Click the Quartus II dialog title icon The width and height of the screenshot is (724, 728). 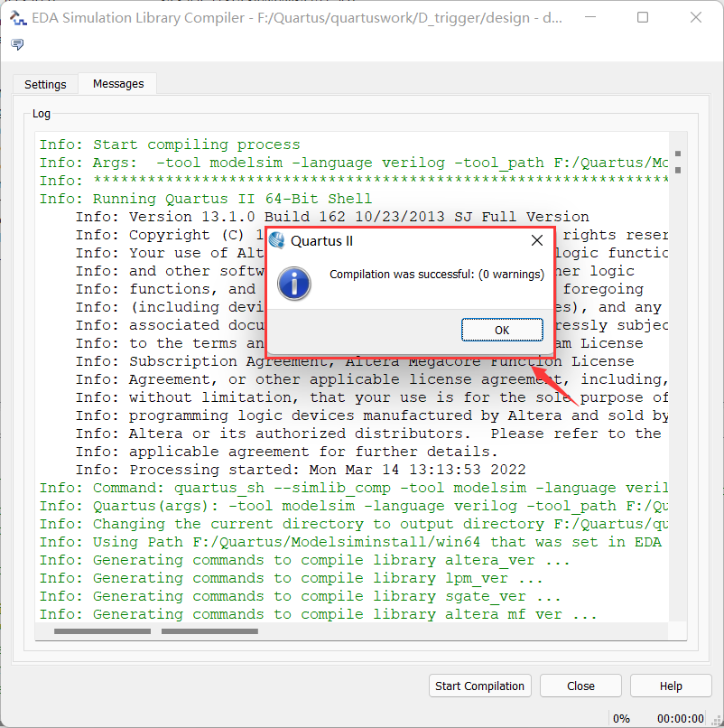pos(277,240)
